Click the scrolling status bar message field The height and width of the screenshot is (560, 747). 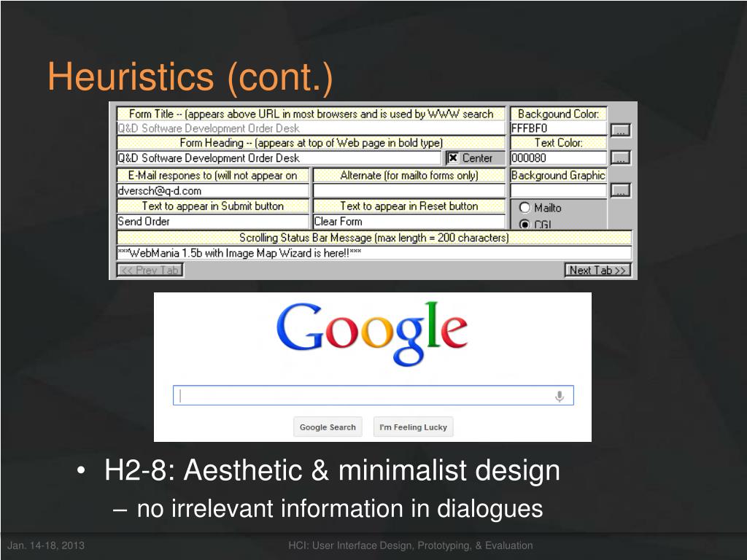(x=374, y=253)
